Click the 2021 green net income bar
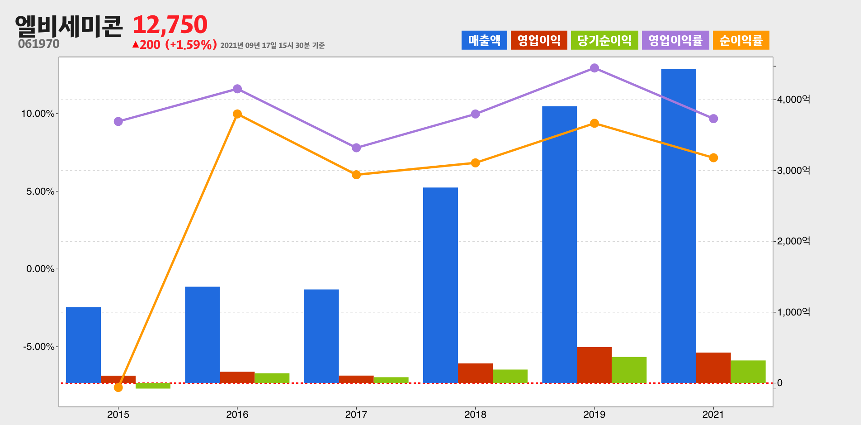 coord(748,372)
